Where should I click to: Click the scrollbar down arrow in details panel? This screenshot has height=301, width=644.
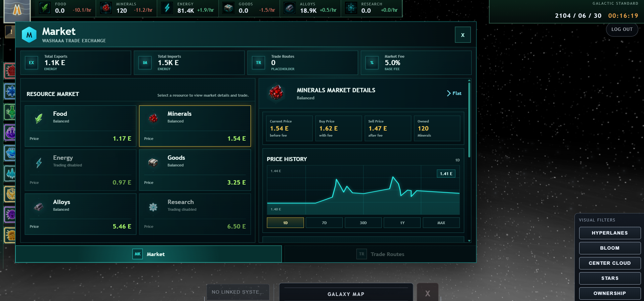[469, 241]
